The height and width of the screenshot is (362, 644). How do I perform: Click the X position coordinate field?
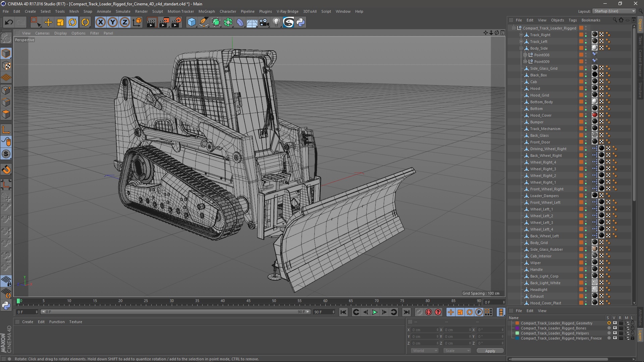coord(425,330)
